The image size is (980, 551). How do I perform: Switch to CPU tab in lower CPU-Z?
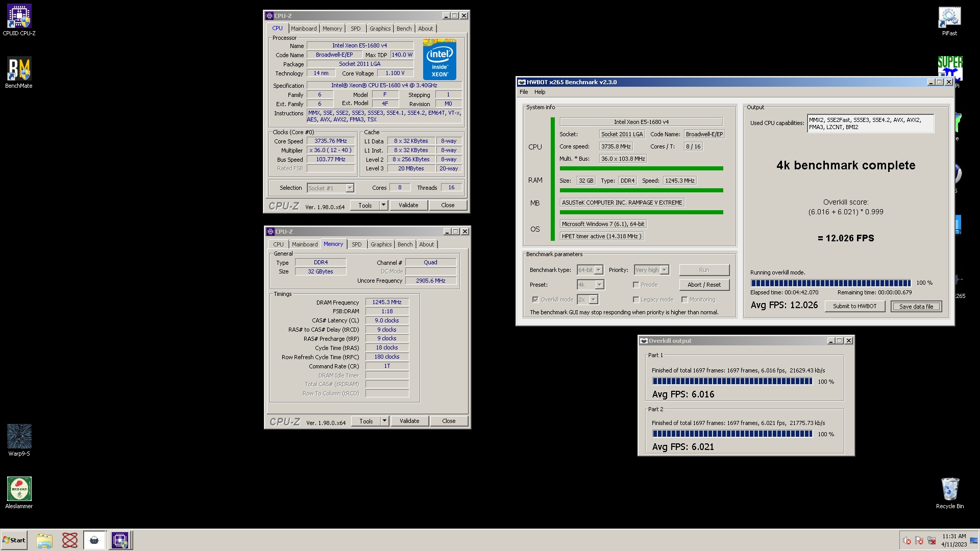tap(278, 244)
